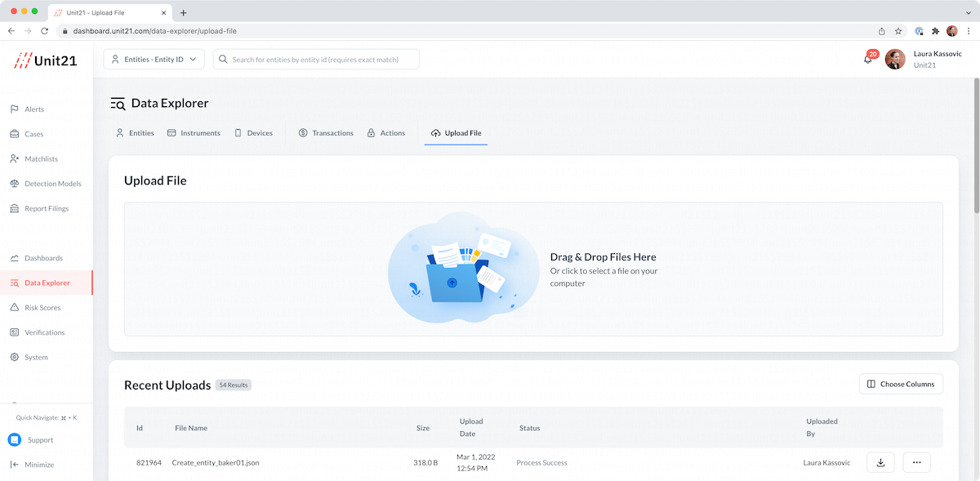This screenshot has height=481, width=980.
Task: Select the Upload File tab
Action: [x=456, y=133]
